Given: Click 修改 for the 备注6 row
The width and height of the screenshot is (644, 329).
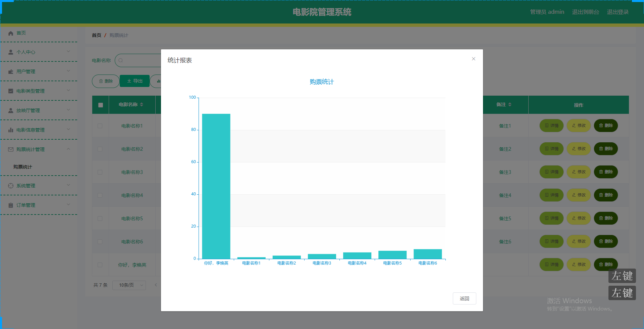Looking at the screenshot, I should [579, 241].
